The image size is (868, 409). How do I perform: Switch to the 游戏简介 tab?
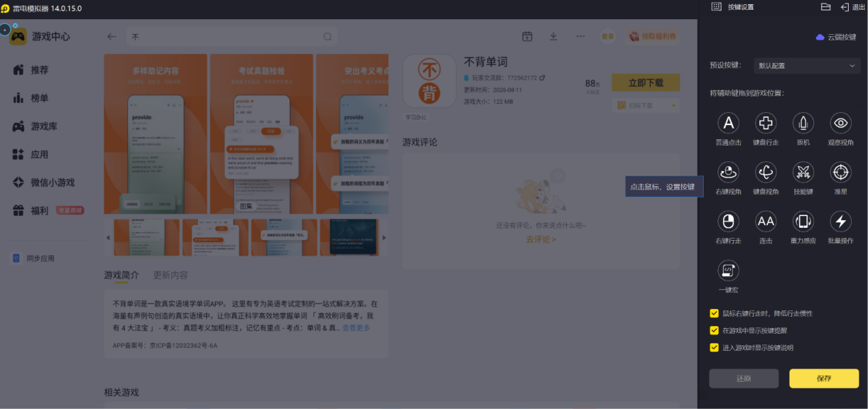121,275
